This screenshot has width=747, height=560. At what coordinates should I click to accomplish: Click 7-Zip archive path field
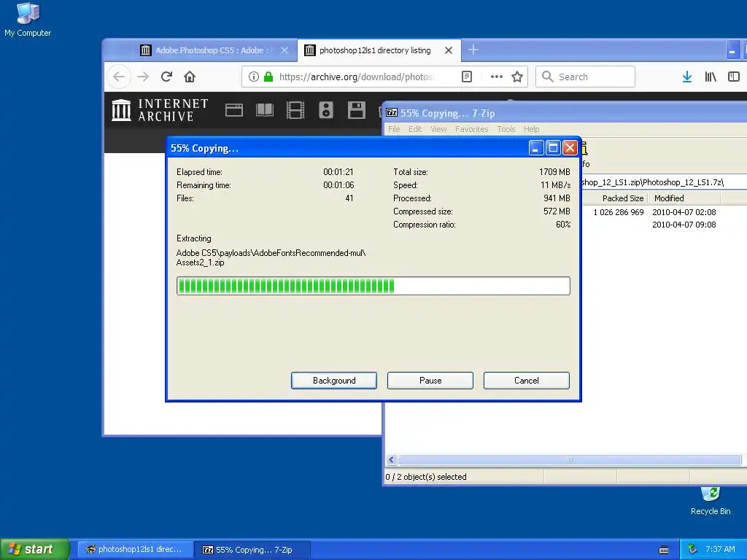[663, 182]
